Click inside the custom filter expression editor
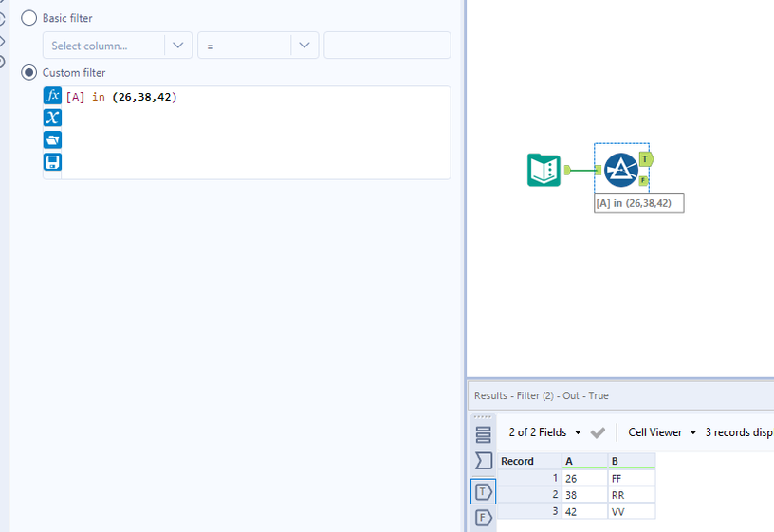The image size is (774, 532). pos(256,134)
